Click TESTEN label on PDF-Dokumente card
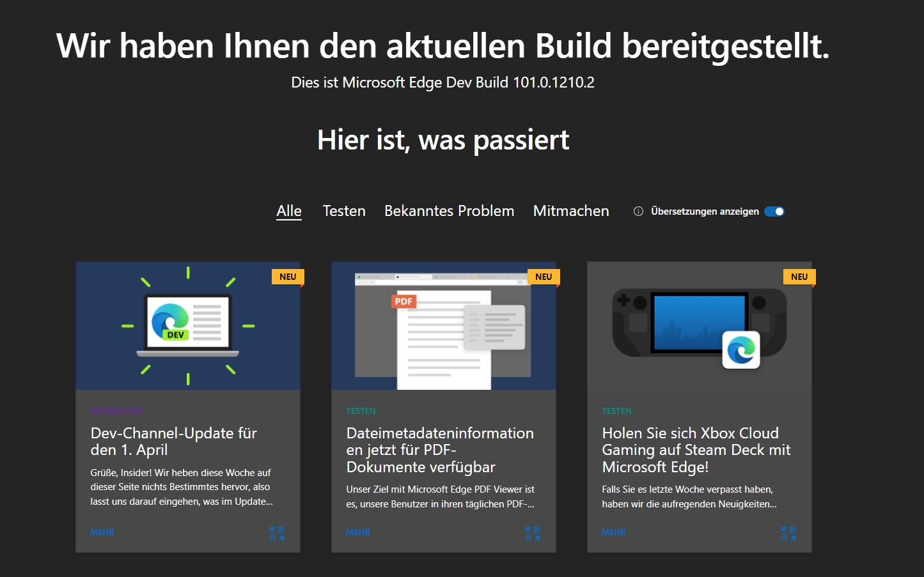This screenshot has width=924, height=577. point(361,411)
